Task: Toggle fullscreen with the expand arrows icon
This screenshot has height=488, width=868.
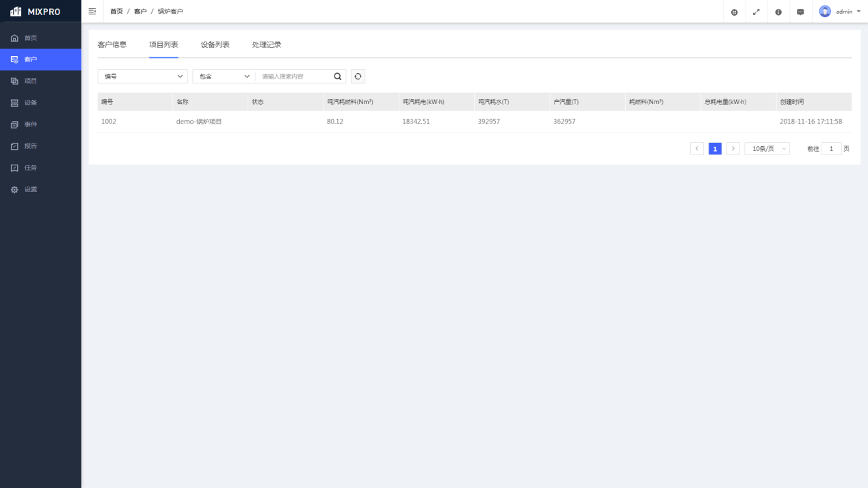Action: tap(756, 12)
